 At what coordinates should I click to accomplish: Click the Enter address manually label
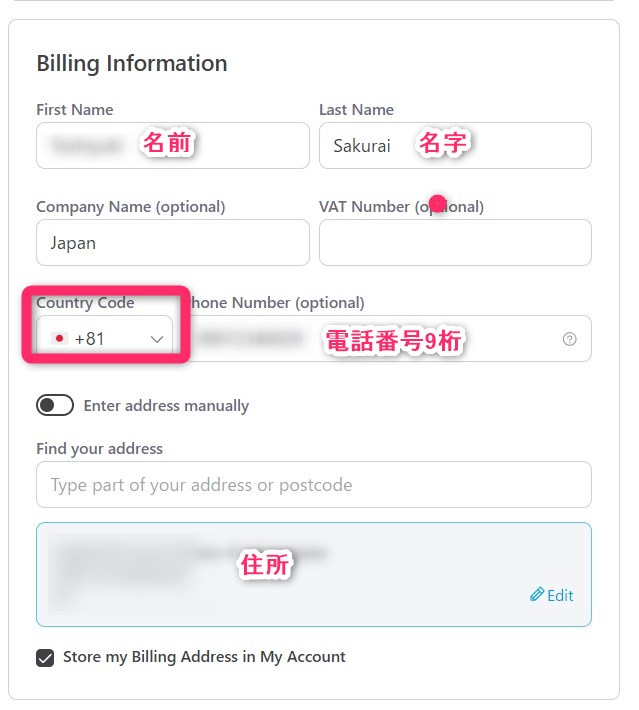click(x=166, y=406)
